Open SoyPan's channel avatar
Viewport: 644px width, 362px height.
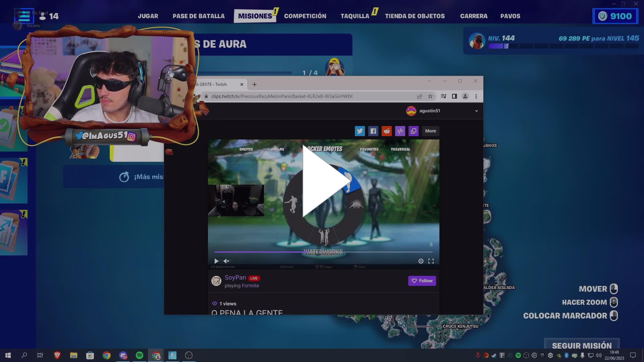tap(216, 281)
